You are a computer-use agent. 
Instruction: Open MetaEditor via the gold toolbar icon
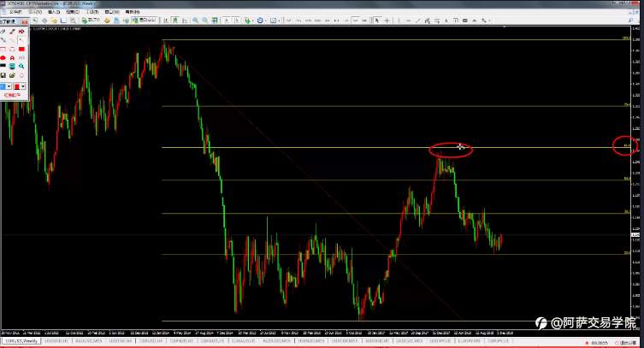(107, 21)
